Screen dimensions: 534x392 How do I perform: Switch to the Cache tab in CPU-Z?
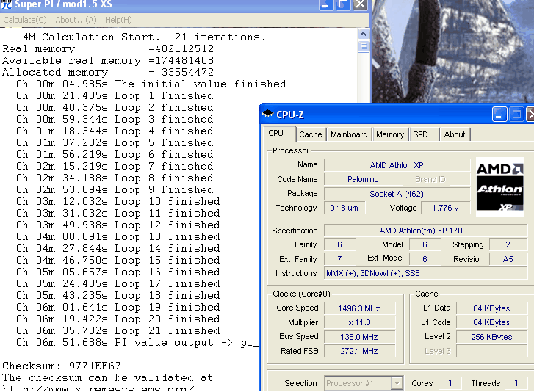[310, 134]
